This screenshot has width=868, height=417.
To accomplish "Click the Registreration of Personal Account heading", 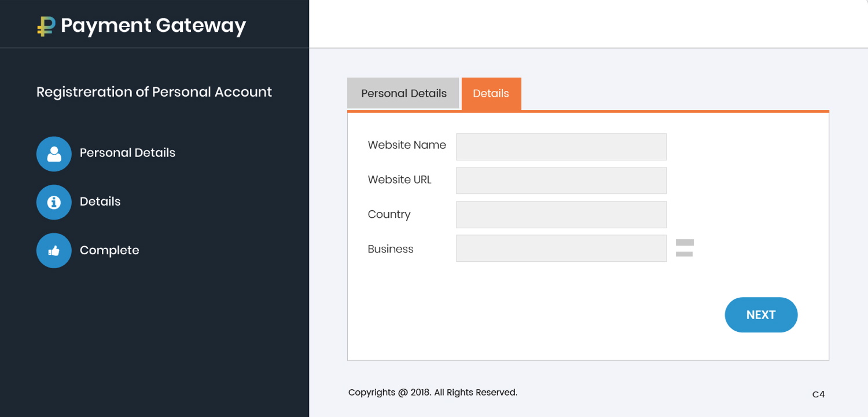I will (154, 92).
